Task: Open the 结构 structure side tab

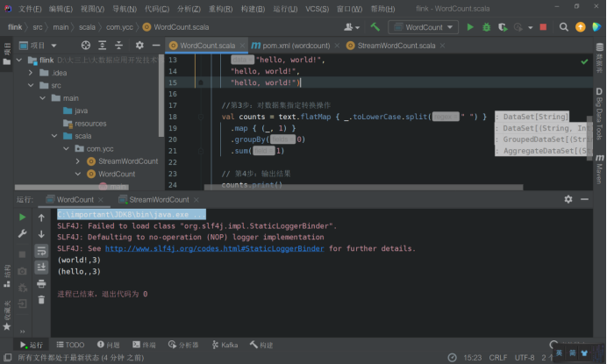Action: [x=7, y=275]
